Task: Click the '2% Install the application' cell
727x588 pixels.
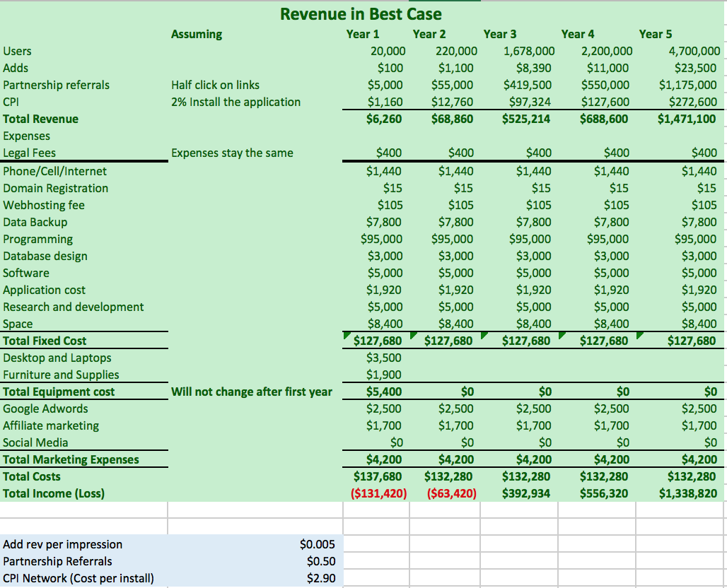Action: coord(235,102)
